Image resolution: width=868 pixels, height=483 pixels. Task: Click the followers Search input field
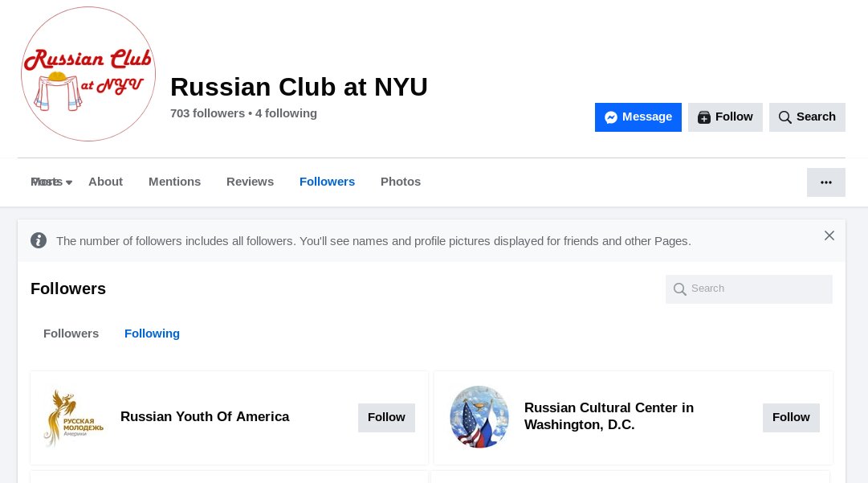tap(748, 289)
